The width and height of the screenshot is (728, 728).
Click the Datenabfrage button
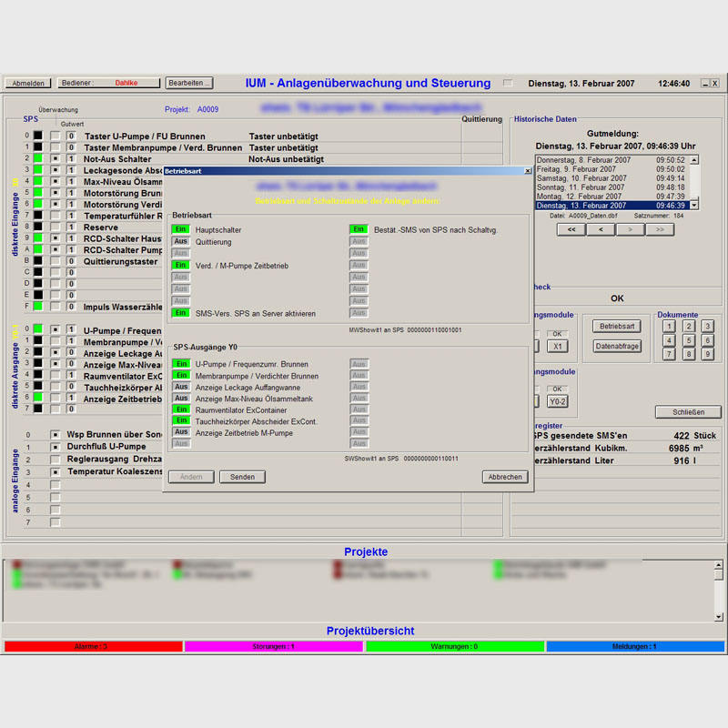tap(617, 346)
